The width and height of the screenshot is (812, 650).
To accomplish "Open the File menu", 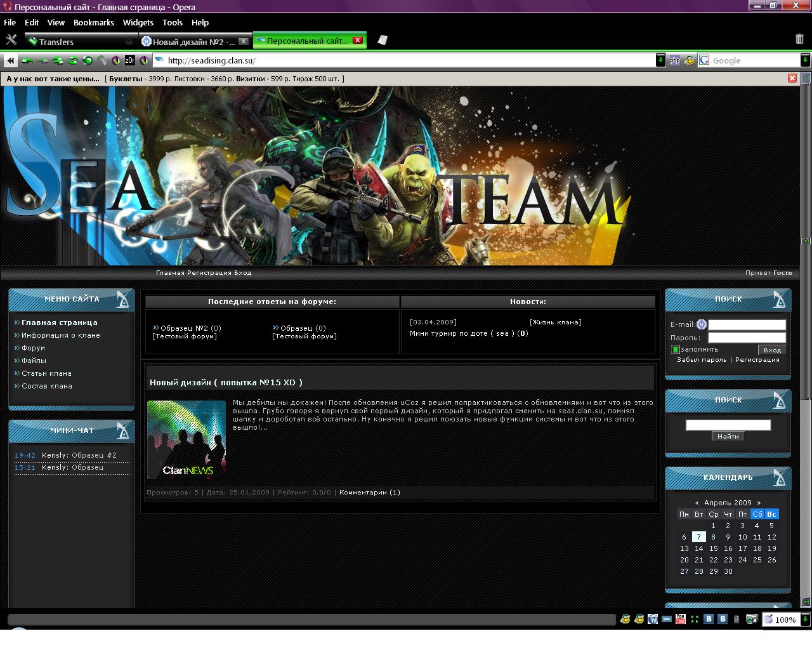I will click(10, 22).
